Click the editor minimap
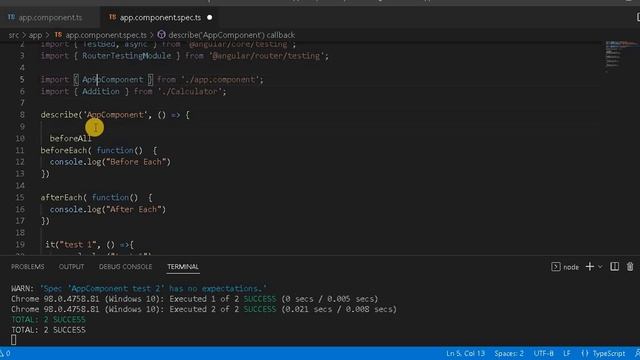640x360 pixels. click(620, 56)
